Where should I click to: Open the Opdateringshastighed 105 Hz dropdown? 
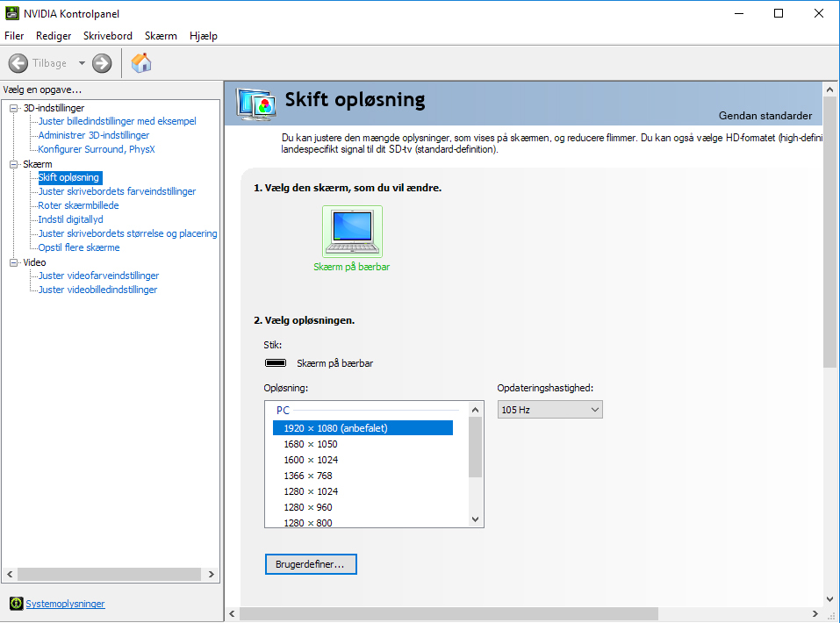point(549,410)
